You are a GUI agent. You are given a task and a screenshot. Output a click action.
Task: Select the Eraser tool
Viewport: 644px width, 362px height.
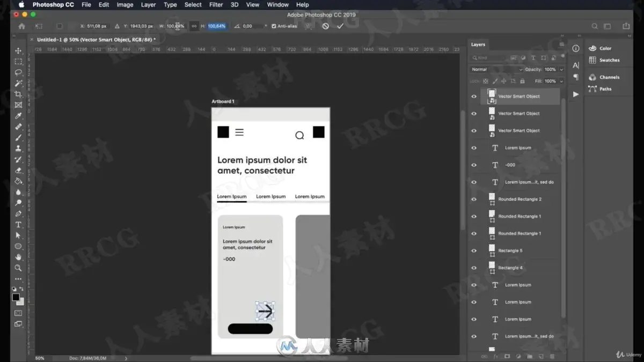(x=18, y=171)
